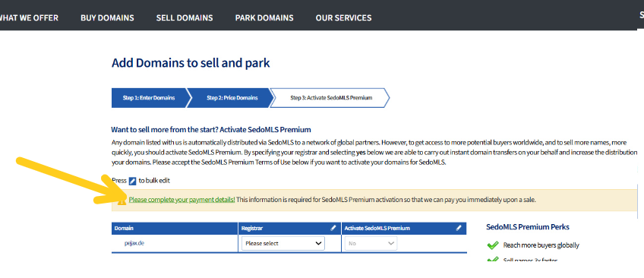Click the SedoMLS Premium Perks heading
644x278 pixels.
click(527, 226)
